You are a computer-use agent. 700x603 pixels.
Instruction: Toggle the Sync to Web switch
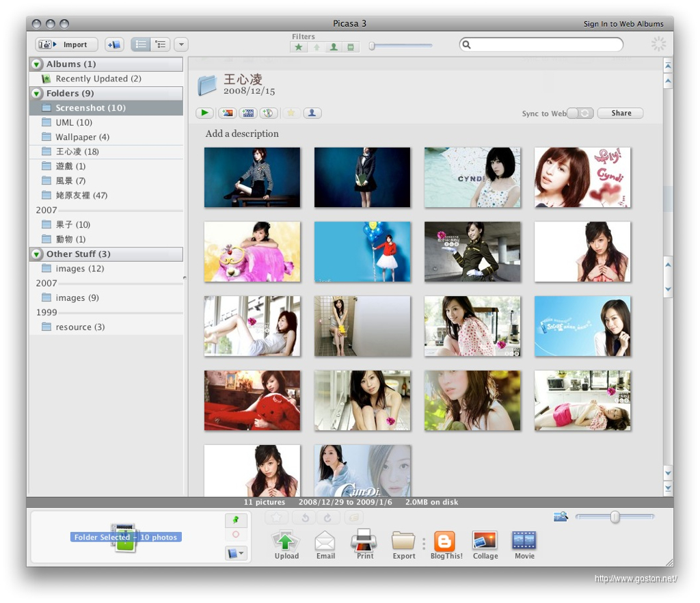point(581,113)
